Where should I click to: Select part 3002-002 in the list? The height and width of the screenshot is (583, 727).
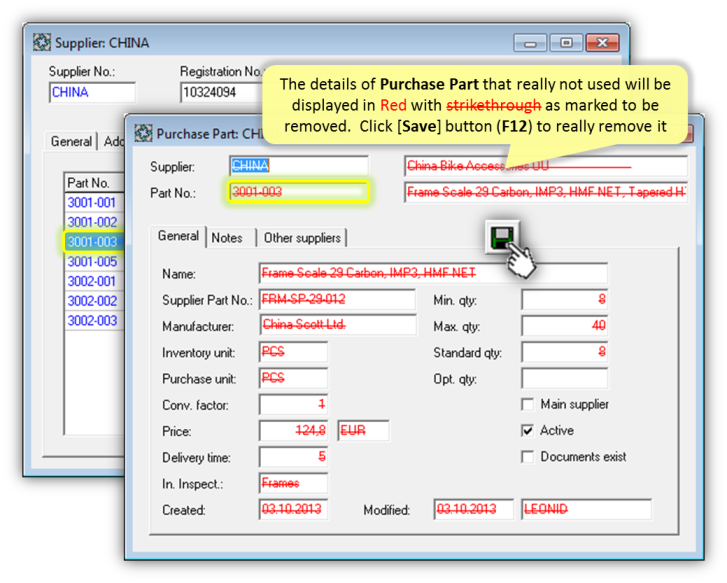click(95, 301)
